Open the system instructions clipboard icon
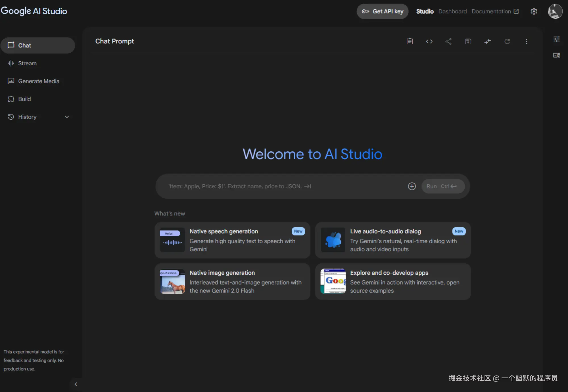The width and height of the screenshot is (568, 392). (410, 41)
